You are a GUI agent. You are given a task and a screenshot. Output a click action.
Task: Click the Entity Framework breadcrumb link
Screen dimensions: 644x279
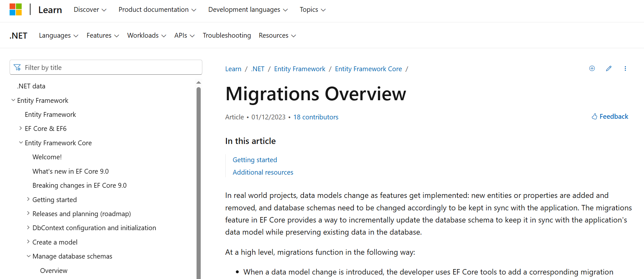pyautogui.click(x=300, y=69)
